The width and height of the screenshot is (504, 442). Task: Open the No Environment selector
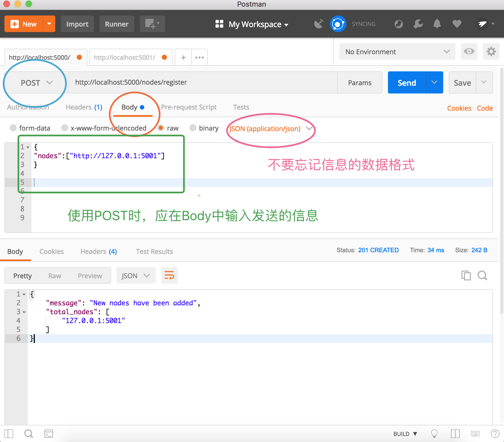tap(397, 51)
